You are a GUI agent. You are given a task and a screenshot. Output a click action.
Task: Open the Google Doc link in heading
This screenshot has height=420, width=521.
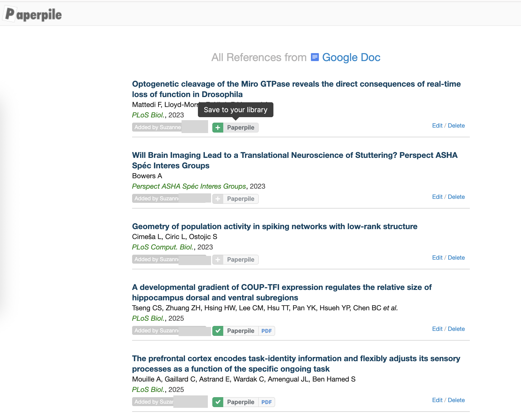pos(351,57)
